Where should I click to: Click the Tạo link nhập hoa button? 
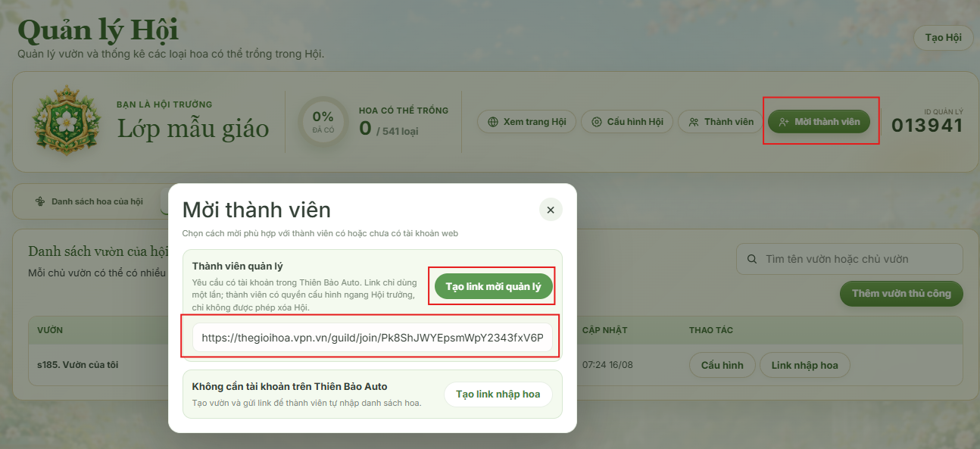click(498, 394)
